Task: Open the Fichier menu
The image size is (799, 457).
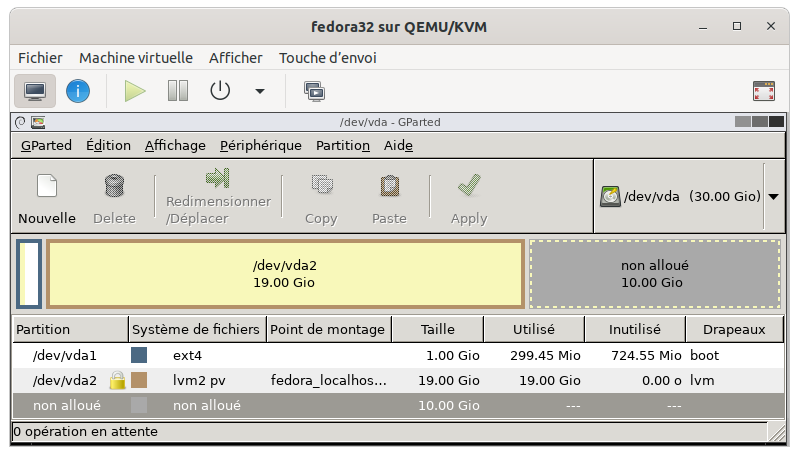Action: pos(40,58)
